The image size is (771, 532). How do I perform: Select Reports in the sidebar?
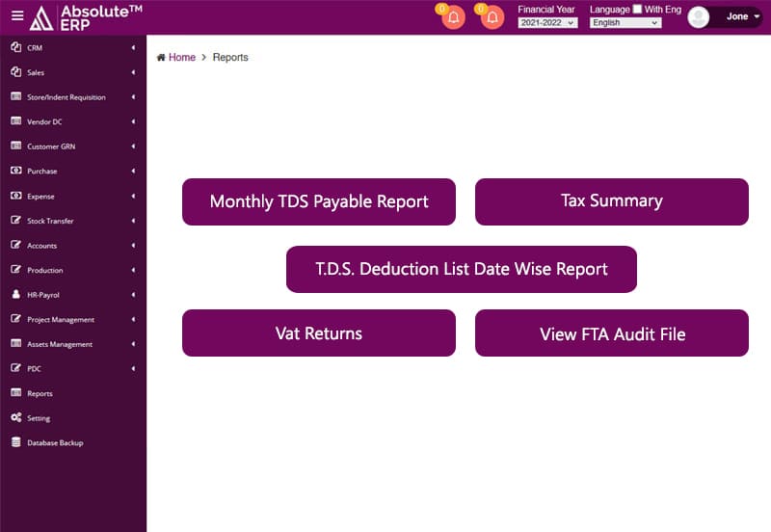tap(40, 394)
